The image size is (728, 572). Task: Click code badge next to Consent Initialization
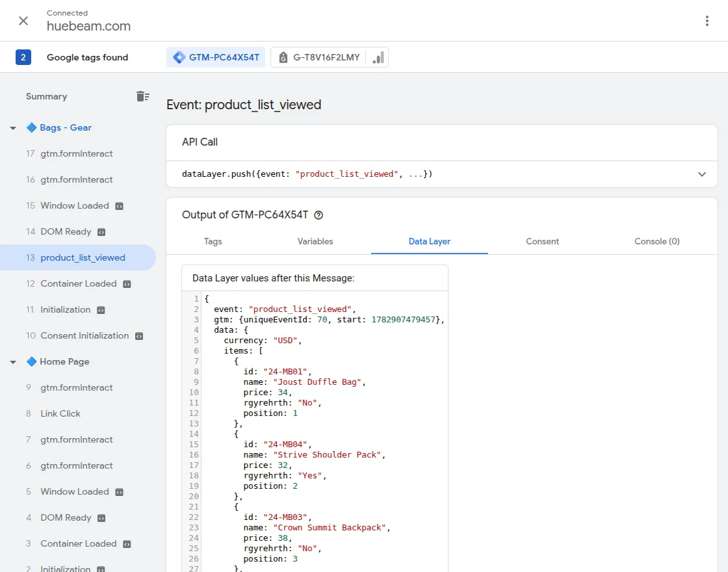(x=139, y=336)
